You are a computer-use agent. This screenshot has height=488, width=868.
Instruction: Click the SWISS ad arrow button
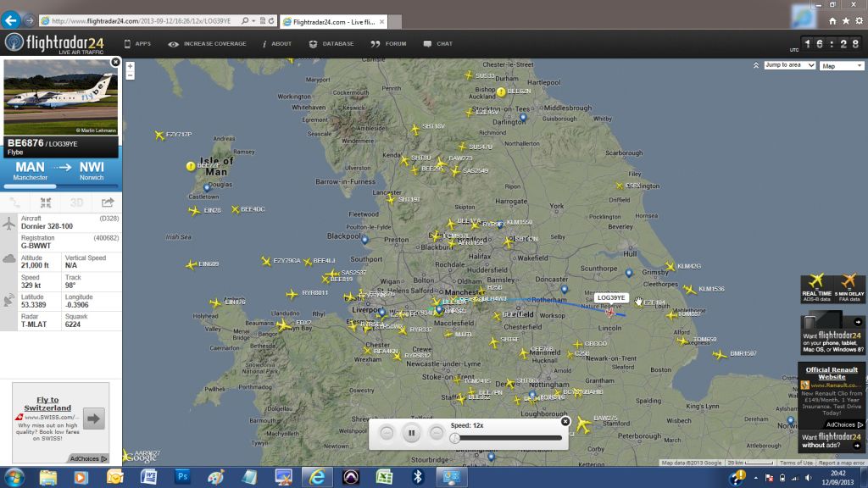[x=93, y=419]
